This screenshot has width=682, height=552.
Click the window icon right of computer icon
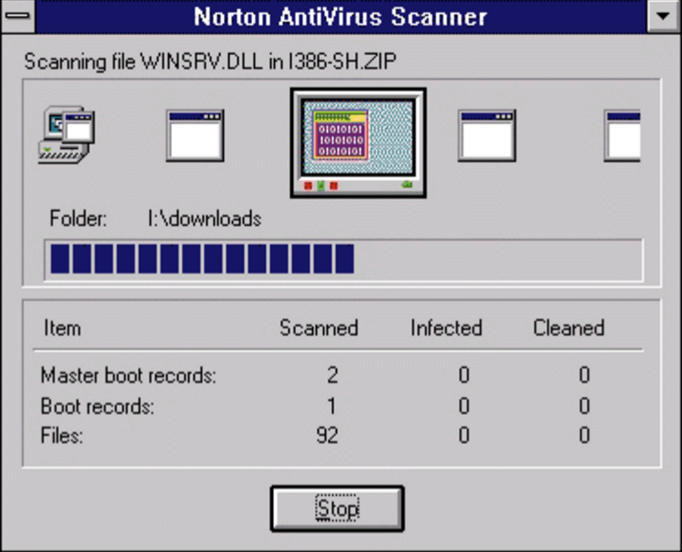point(195,136)
